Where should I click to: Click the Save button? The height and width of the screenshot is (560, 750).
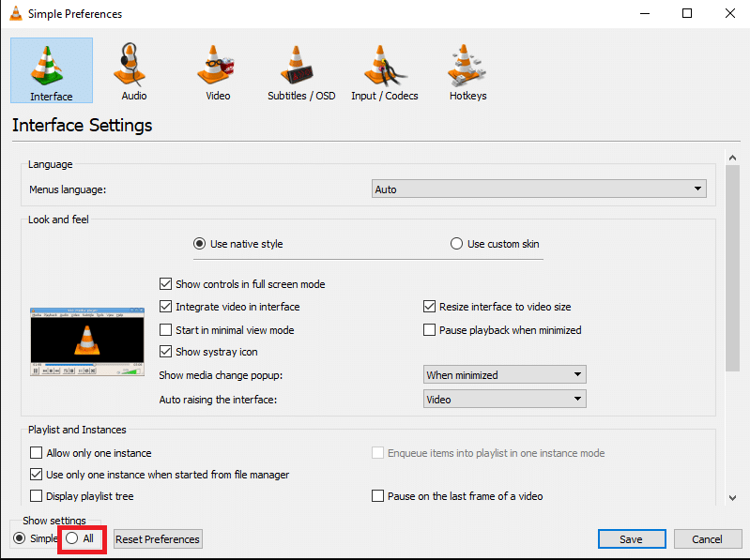[632, 539]
